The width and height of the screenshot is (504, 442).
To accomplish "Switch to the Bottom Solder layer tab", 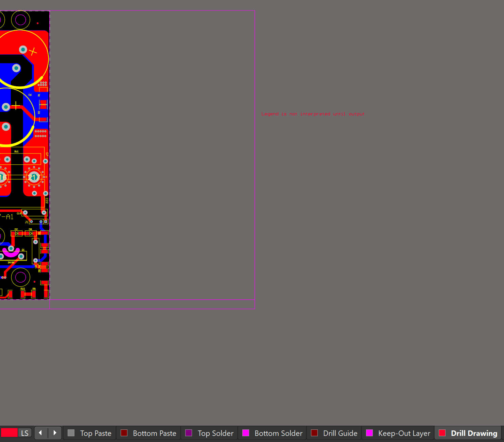I will pos(272,433).
